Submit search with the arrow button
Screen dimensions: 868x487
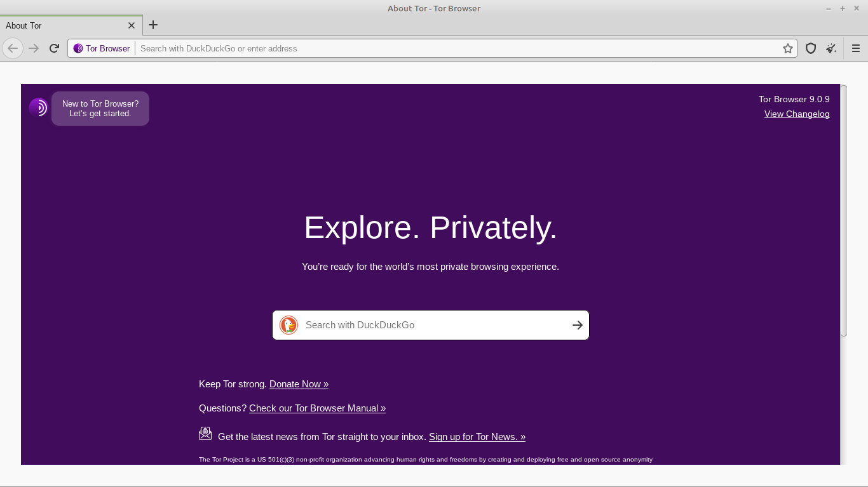click(x=577, y=325)
